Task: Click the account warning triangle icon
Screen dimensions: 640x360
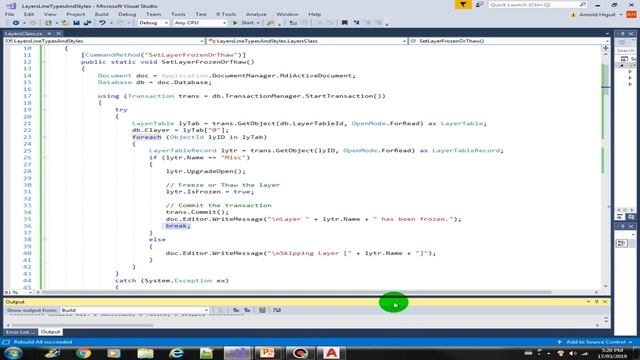Action: click(x=573, y=15)
